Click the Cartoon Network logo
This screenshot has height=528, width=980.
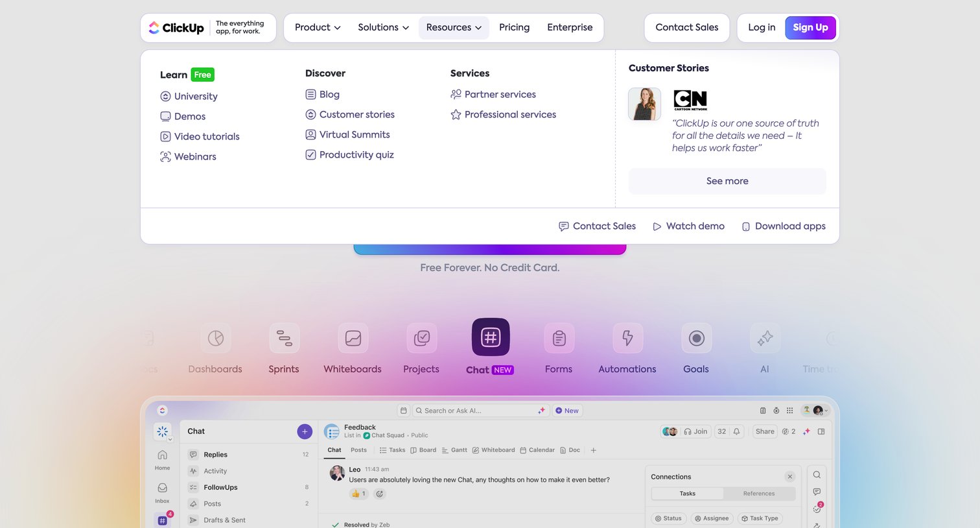pyautogui.click(x=690, y=100)
